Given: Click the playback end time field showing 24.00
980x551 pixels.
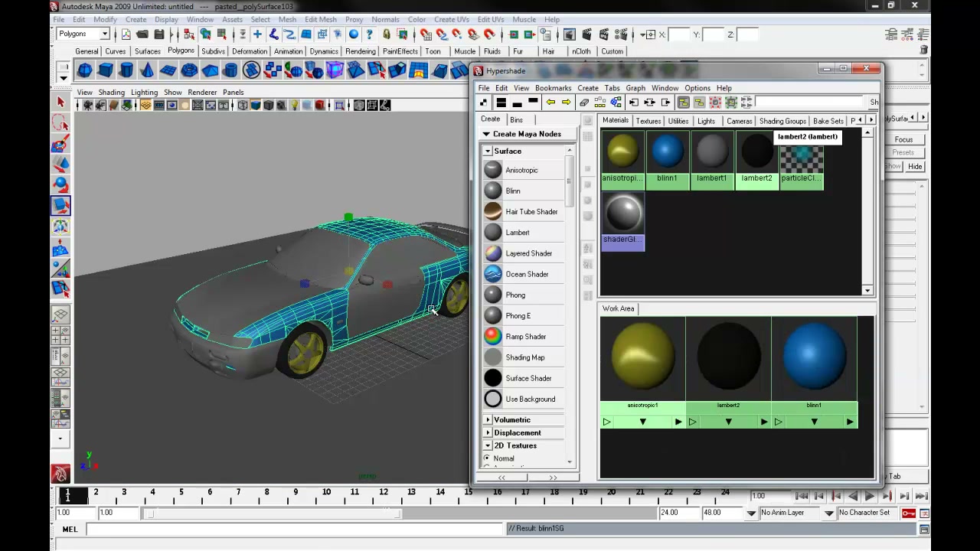Looking at the screenshot, I should tap(678, 513).
